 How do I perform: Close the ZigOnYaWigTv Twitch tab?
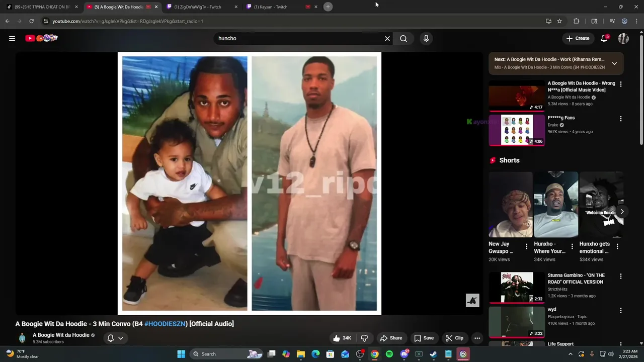[x=236, y=7]
